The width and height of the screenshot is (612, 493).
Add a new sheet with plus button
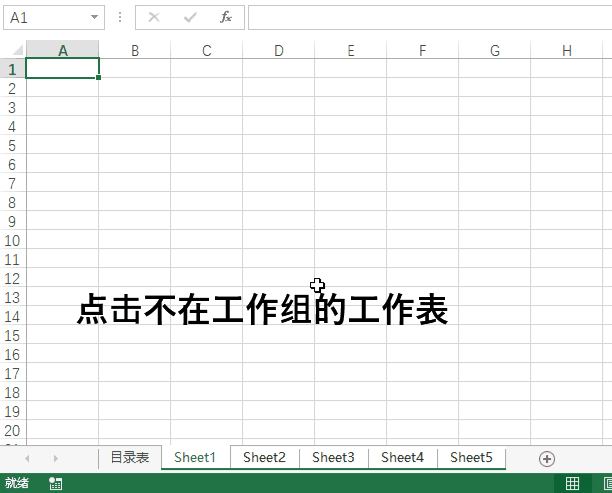(546, 458)
